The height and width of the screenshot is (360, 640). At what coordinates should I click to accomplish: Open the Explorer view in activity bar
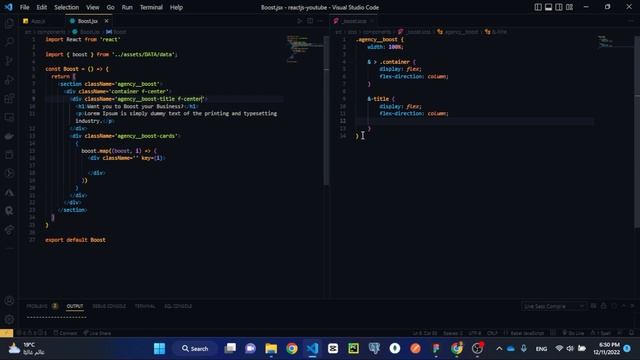click(x=9, y=24)
